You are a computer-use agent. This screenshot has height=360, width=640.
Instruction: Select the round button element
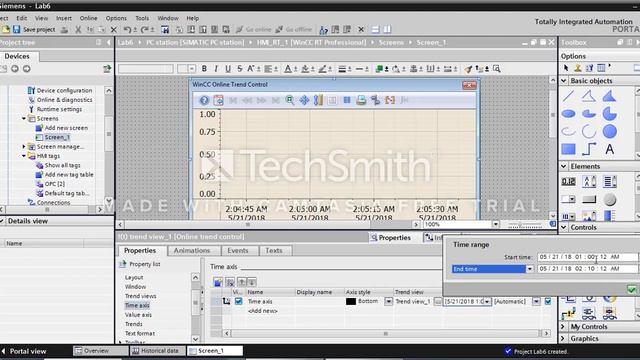pyautogui.click(x=609, y=199)
